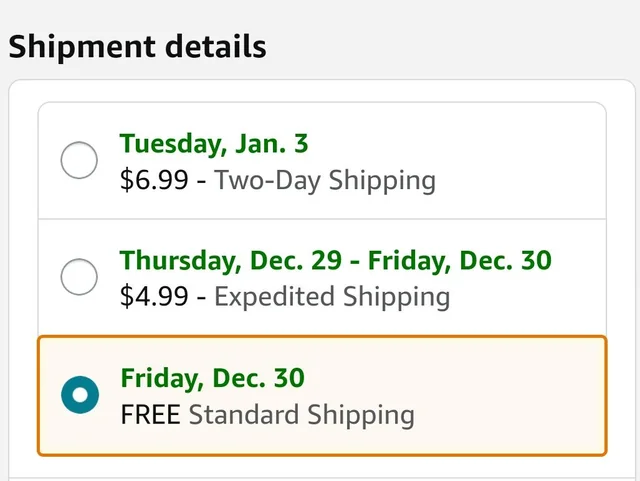Click the "Standard Shipping" label

301,414
